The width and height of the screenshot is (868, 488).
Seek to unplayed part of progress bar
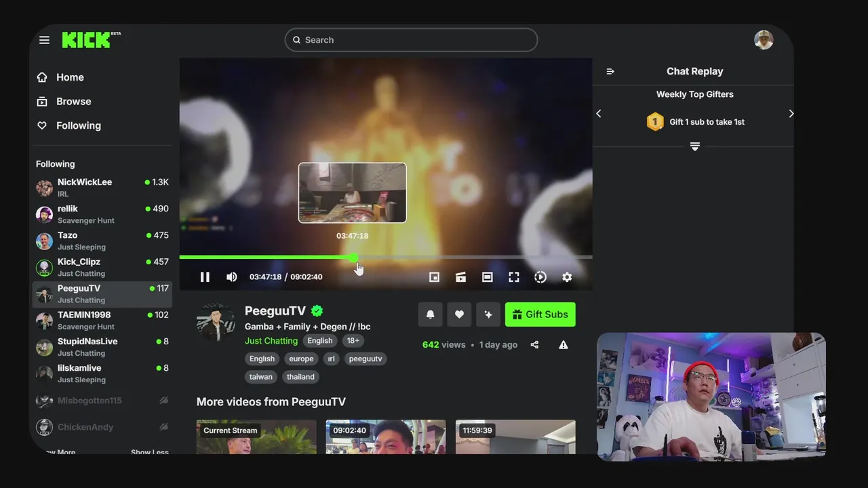(x=475, y=258)
